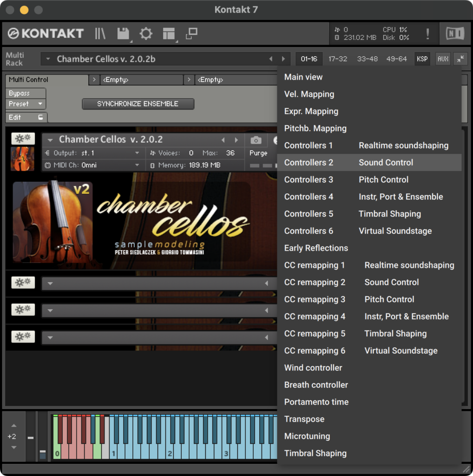
Task: Choose Expr. Mapping menu entry
Action: click(369, 112)
